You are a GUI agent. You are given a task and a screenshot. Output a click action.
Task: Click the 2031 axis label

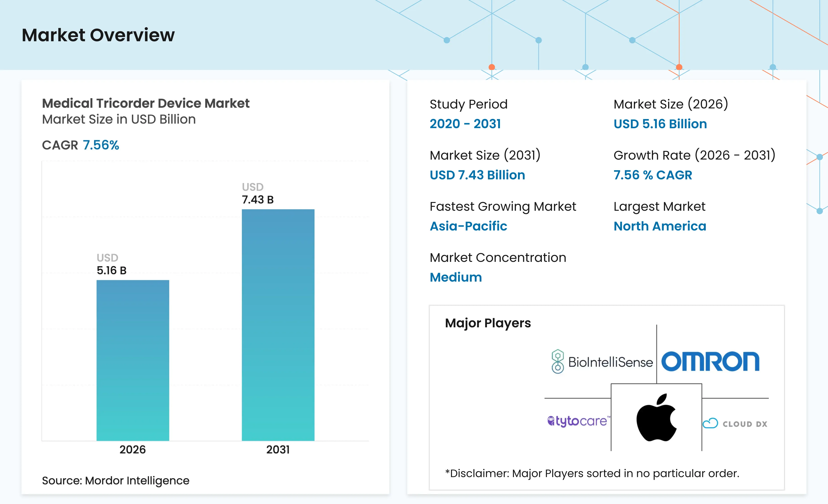pos(278,450)
